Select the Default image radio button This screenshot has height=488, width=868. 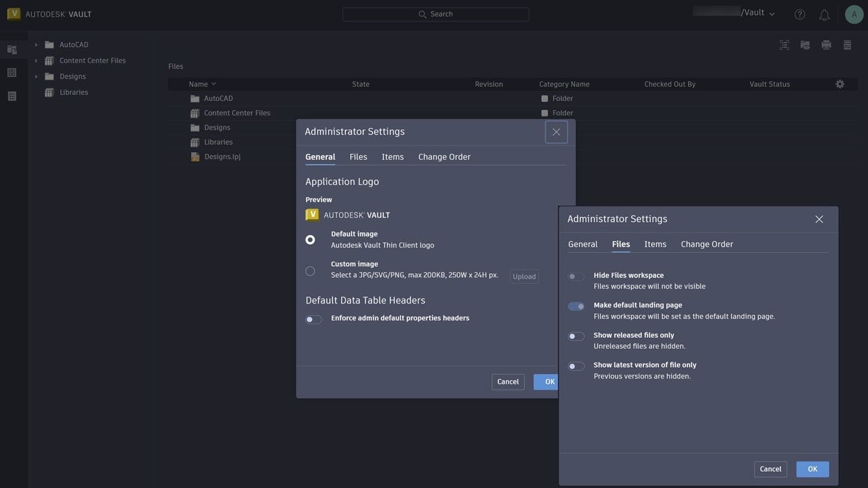pyautogui.click(x=310, y=239)
